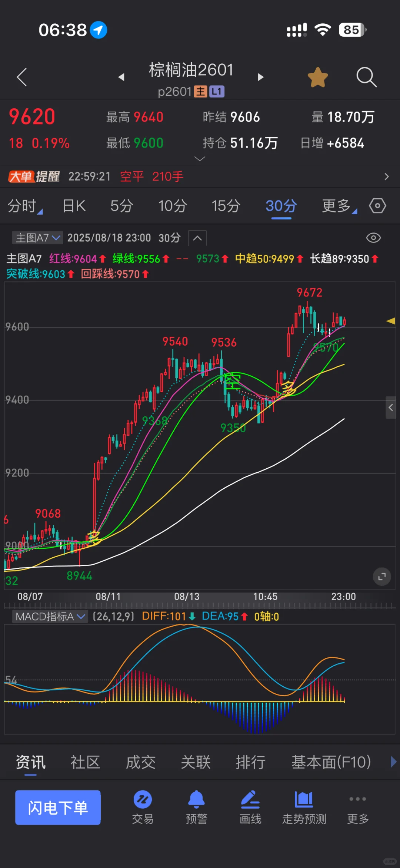Tap the 日增 +6584 value
This screenshot has height=868, width=400.
(346, 143)
